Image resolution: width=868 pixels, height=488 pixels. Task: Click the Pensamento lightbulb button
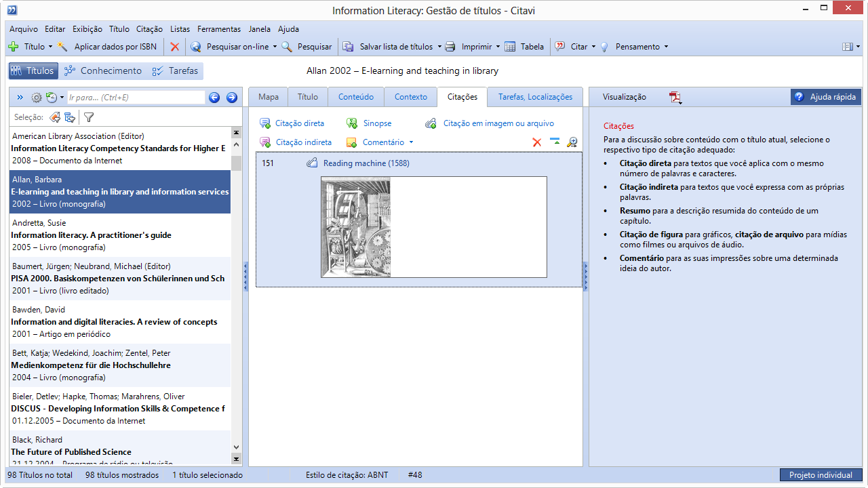tap(630, 47)
